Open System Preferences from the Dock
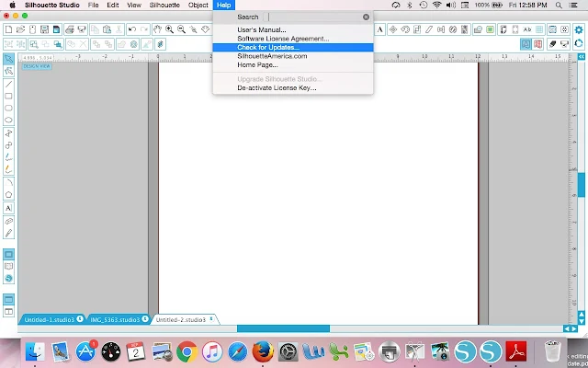 [288, 351]
